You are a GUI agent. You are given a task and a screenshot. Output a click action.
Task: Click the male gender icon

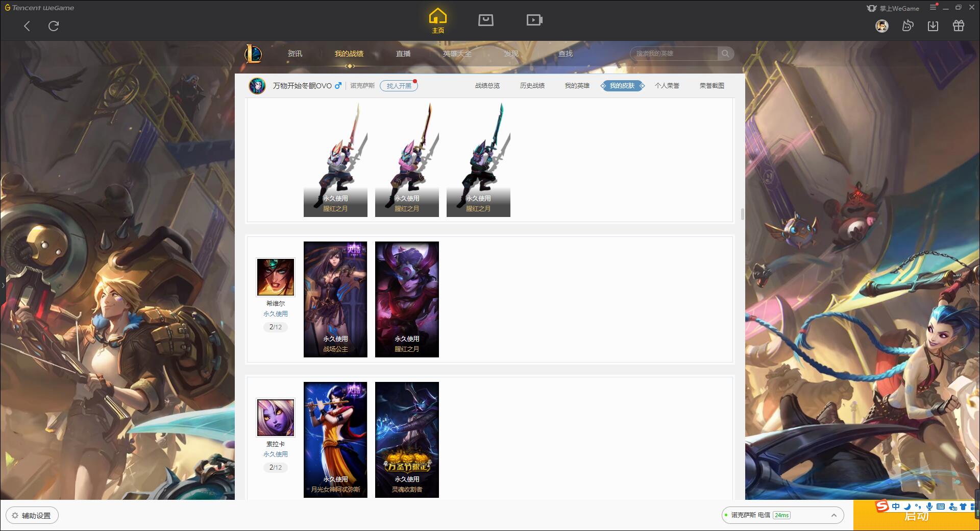(x=338, y=86)
